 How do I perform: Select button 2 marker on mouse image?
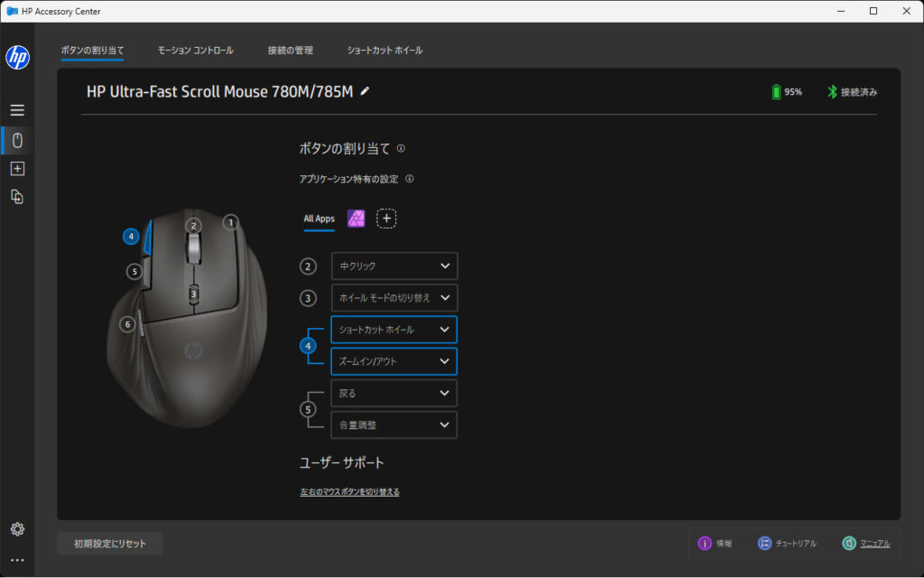(x=193, y=225)
